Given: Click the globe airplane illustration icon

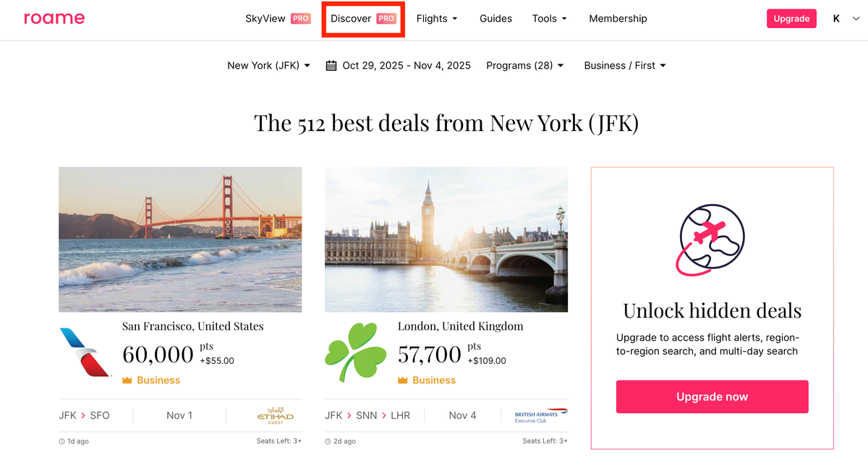Looking at the screenshot, I should (712, 239).
